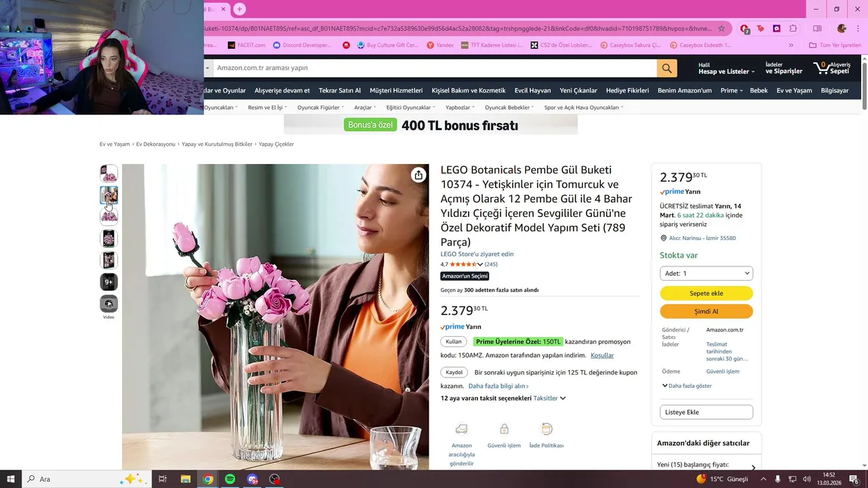Open the Resim ve El İşi submenu

point(267,107)
